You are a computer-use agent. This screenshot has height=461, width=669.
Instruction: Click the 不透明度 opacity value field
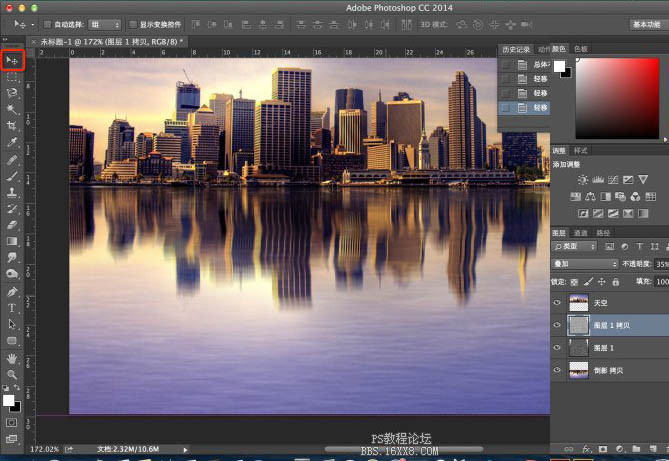pos(662,264)
